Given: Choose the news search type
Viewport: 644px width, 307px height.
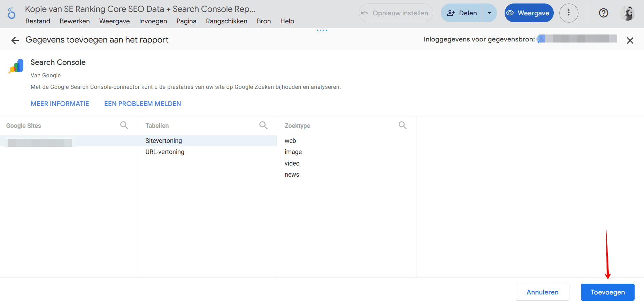Looking at the screenshot, I should 346,175.
